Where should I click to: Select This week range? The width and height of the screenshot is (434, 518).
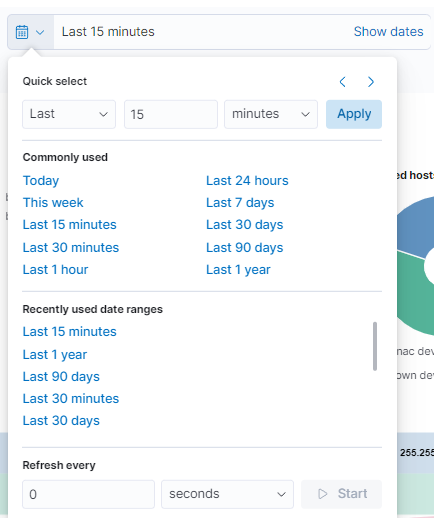(53, 203)
